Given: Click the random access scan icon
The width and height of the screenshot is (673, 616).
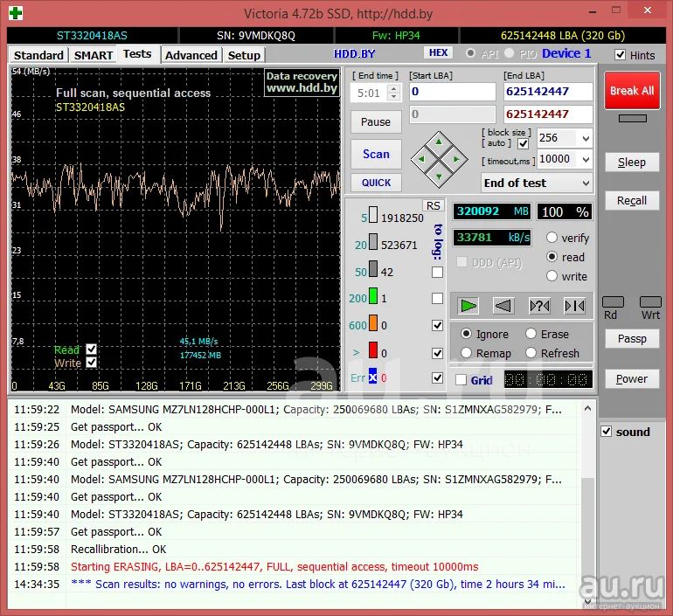Looking at the screenshot, I should 539,305.
